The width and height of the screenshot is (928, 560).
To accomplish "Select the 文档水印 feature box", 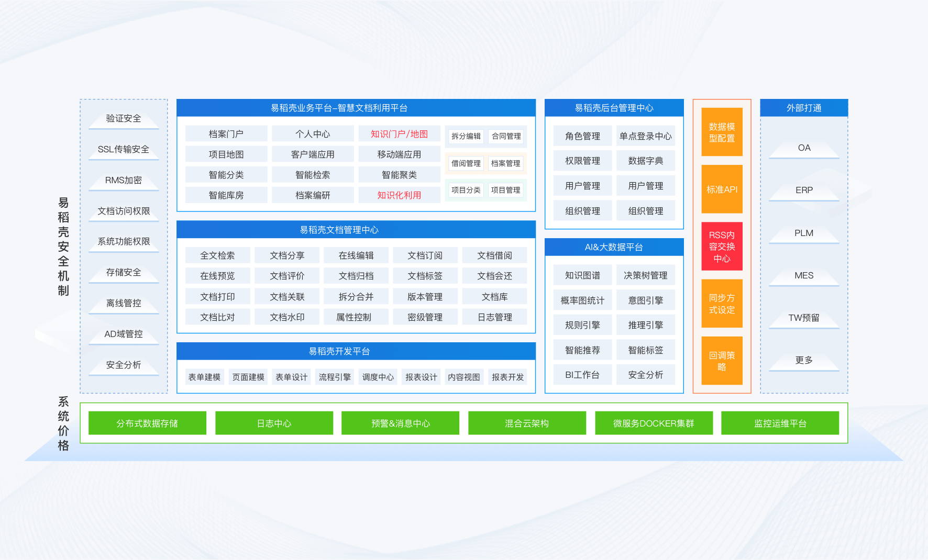I will pyautogui.click(x=287, y=317).
